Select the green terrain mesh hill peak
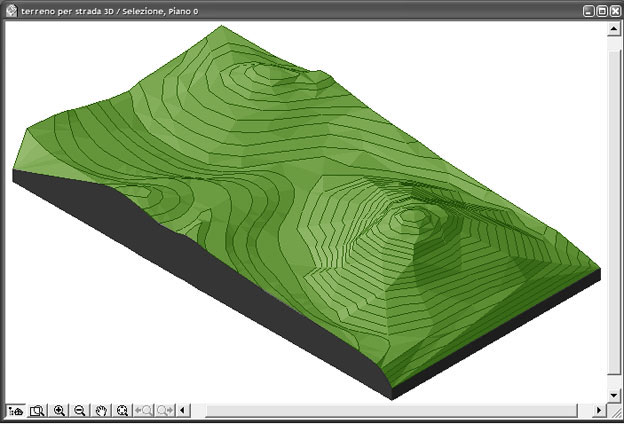This screenshot has width=624, height=424. point(412,214)
